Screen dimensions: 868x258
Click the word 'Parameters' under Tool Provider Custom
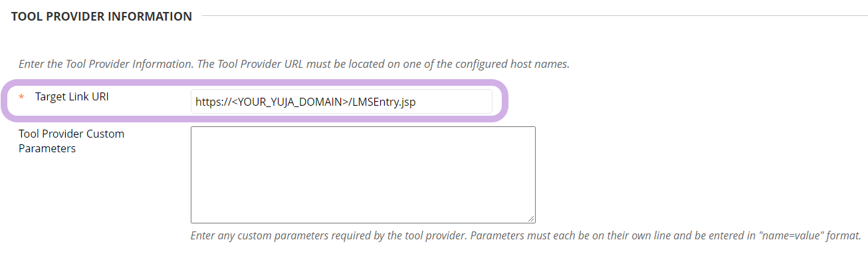click(x=47, y=148)
